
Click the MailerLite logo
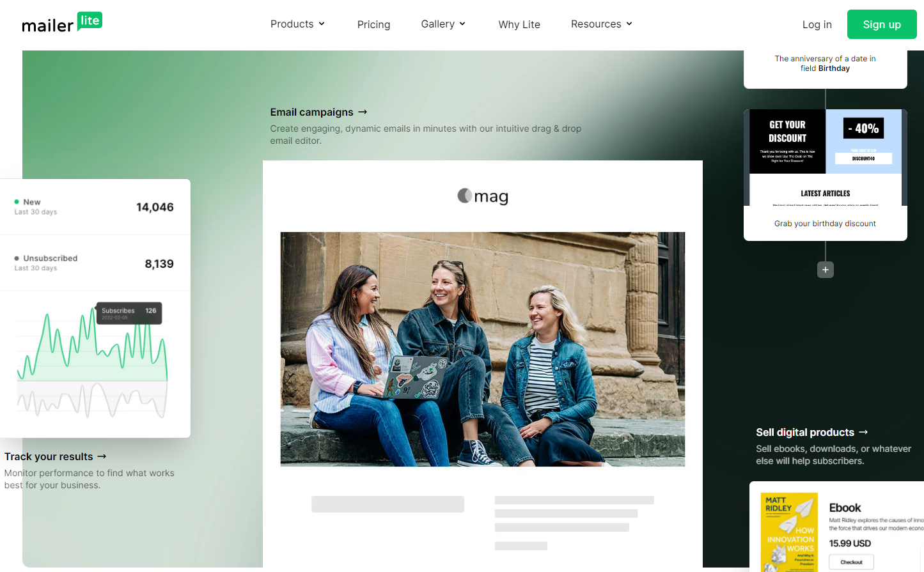pyautogui.click(x=62, y=24)
